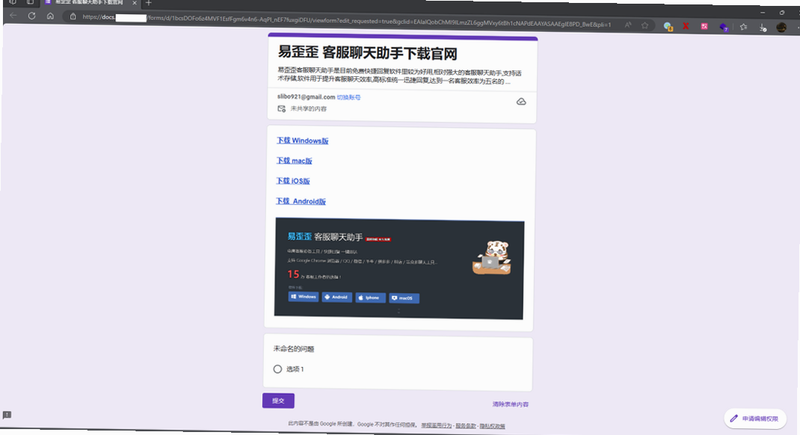The width and height of the screenshot is (800, 435).
Task: Select the 选项 1 radio button
Action: coord(277,369)
